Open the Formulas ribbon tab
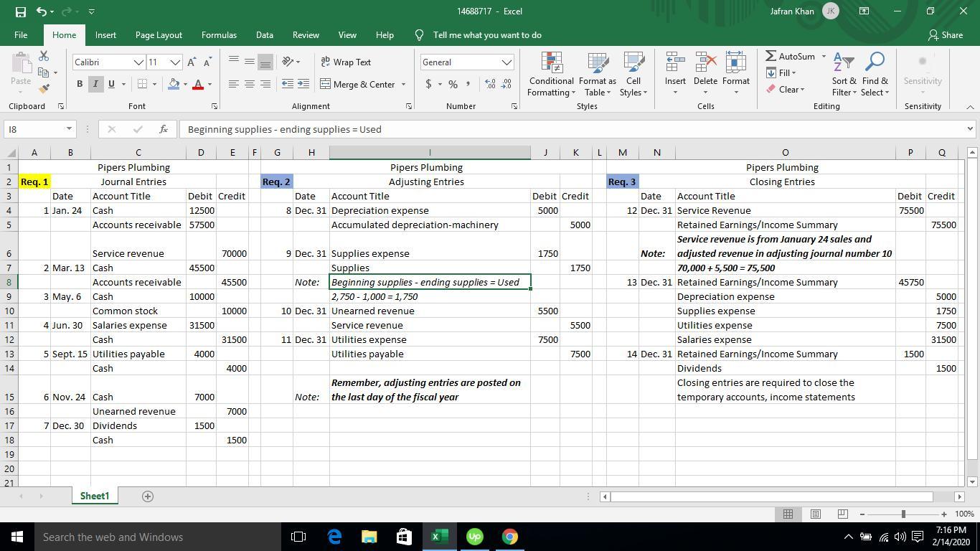The height and width of the screenshot is (551, 980). tap(219, 35)
